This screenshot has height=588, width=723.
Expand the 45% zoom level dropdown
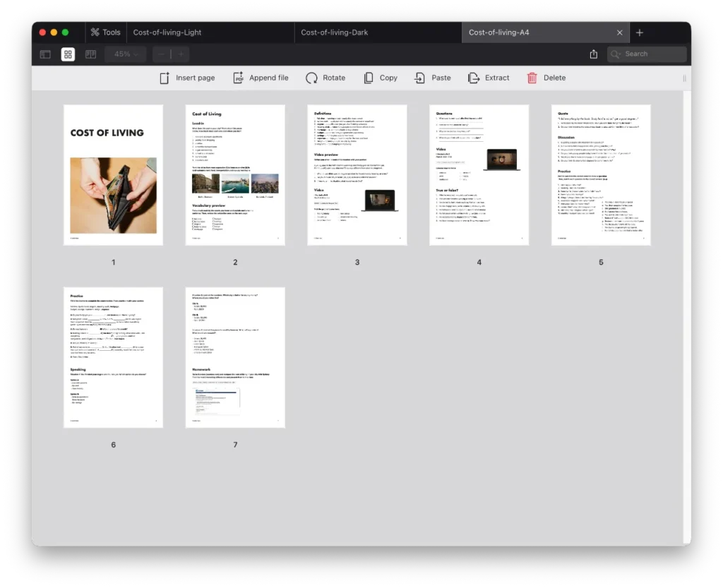[126, 54]
